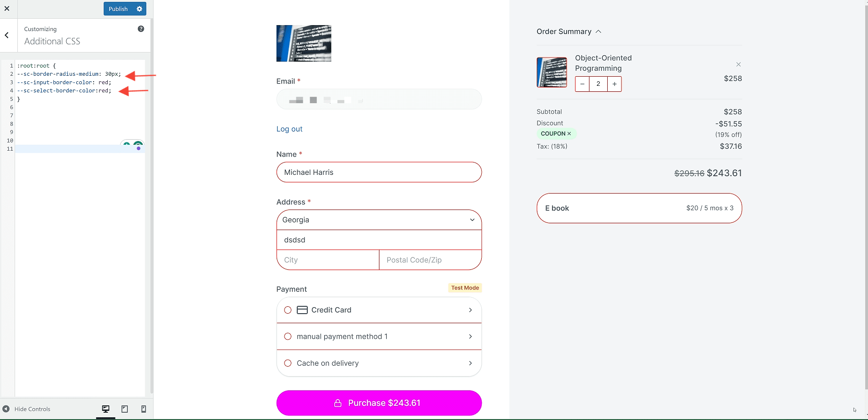Screen dimensions: 868x420
Task: Switch to tablet preview icon
Action: click(x=125, y=409)
